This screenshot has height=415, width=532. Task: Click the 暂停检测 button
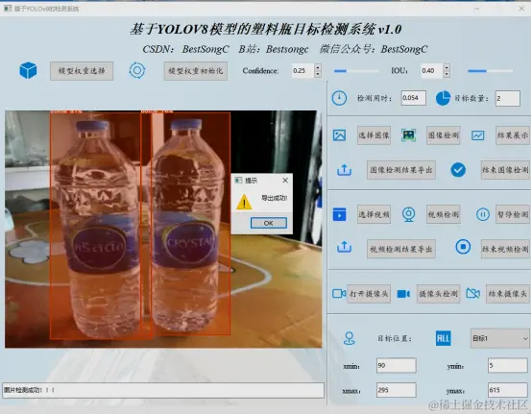click(513, 214)
